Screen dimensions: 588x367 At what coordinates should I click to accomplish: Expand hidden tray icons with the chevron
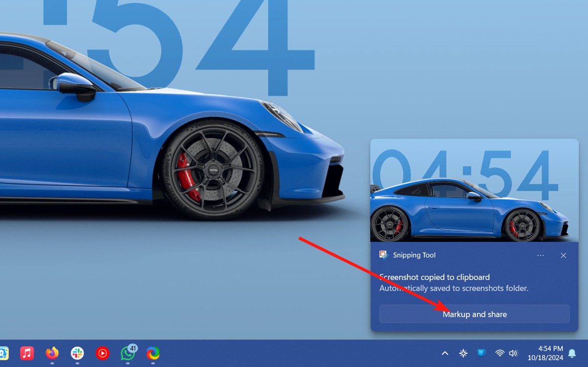point(445,353)
